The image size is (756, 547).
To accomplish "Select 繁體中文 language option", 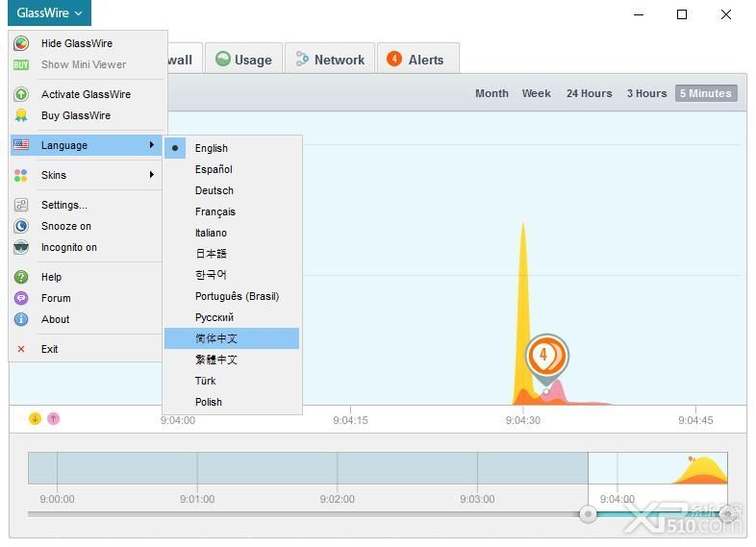I will (232, 360).
